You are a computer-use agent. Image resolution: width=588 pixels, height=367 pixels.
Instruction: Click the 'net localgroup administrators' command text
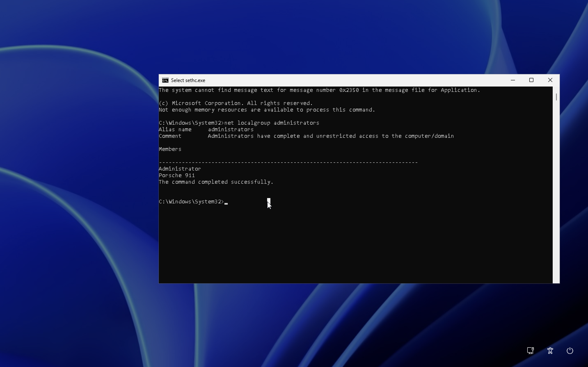pyautogui.click(x=271, y=123)
